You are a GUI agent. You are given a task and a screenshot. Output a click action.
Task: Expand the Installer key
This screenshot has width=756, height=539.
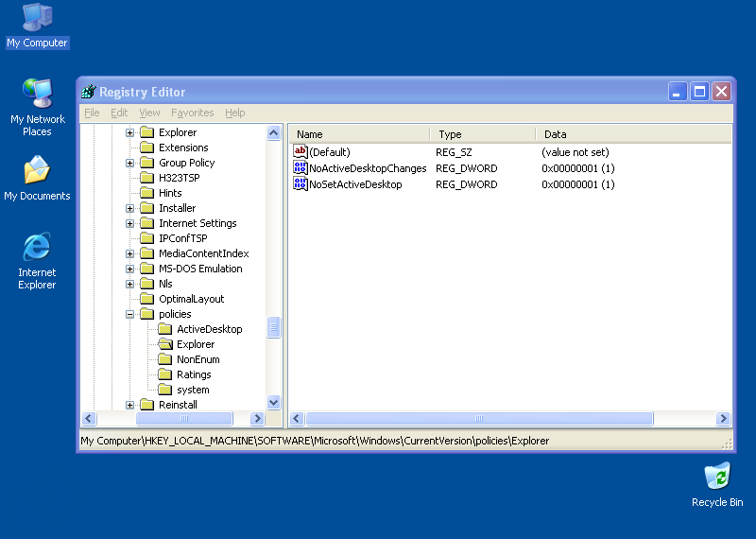click(x=129, y=208)
